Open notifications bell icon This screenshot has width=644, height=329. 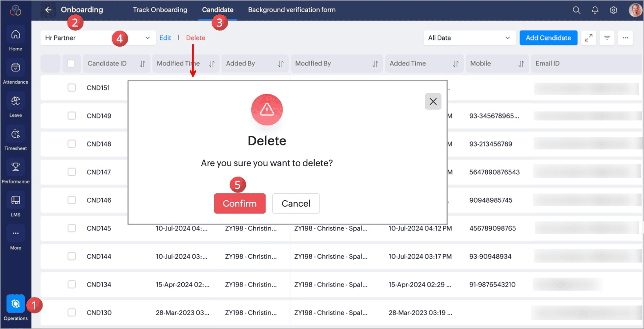[595, 10]
